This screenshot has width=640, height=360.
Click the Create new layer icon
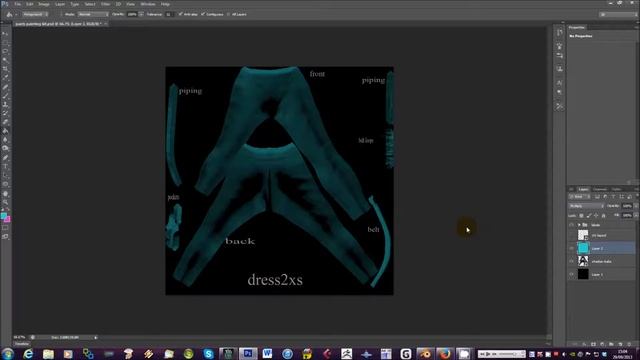(x=620, y=344)
